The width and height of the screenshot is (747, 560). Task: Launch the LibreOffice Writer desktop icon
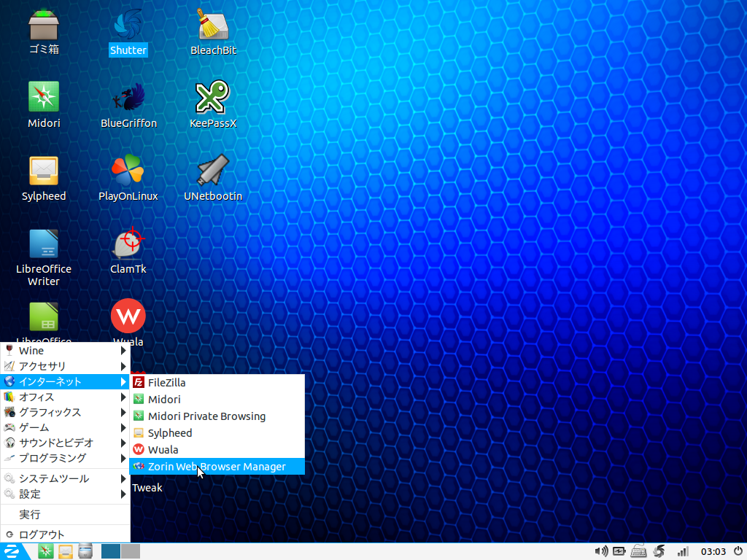[x=43, y=257]
